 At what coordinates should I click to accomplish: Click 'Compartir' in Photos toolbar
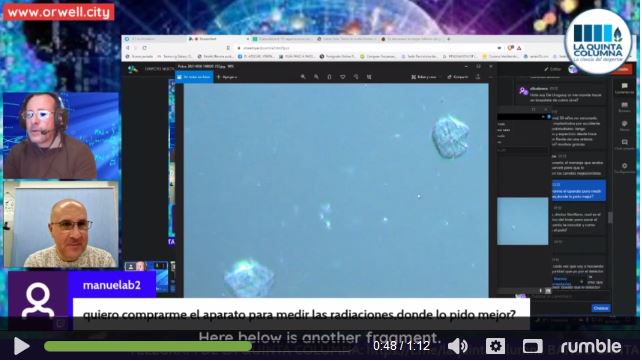tap(458, 77)
